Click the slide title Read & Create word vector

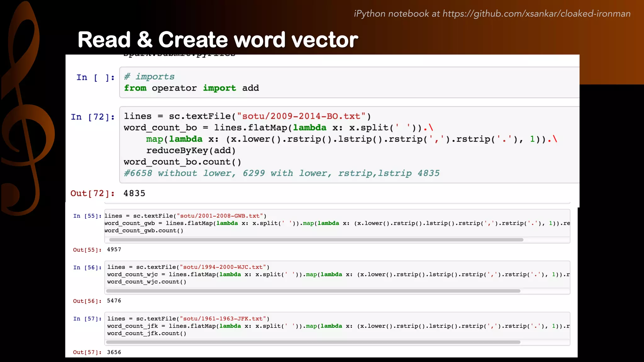pos(218,40)
